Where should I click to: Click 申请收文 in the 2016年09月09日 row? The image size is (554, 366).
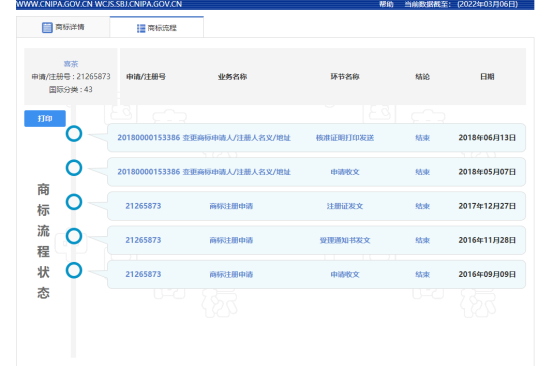[x=345, y=274]
